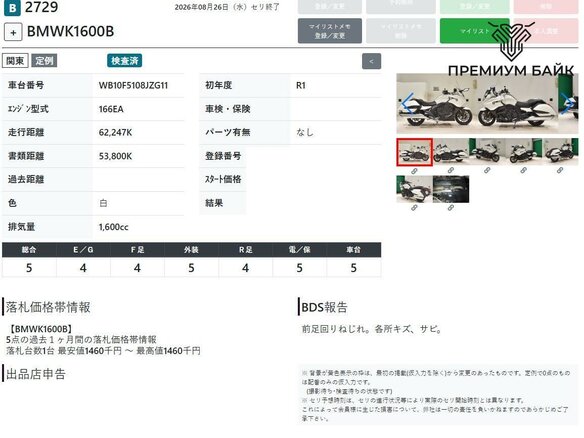Click the BDS報告 section heading
The width and height of the screenshot is (584, 438).
pyautogui.click(x=324, y=307)
